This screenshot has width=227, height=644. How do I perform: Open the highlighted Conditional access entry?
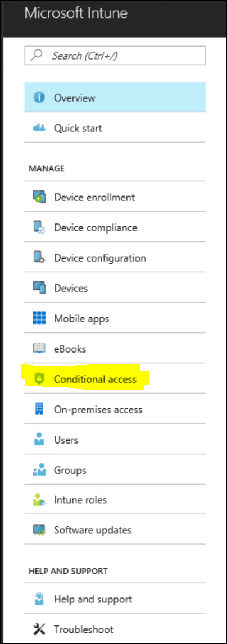(115, 379)
